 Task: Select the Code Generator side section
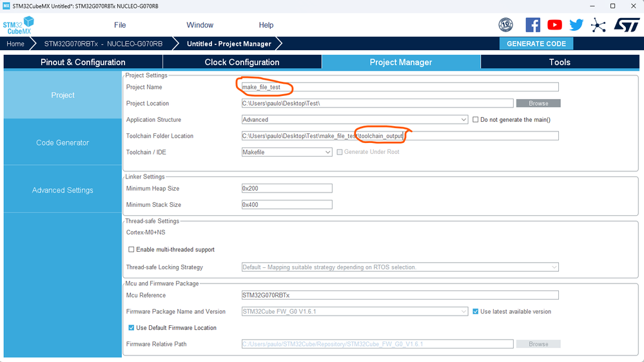(63, 142)
